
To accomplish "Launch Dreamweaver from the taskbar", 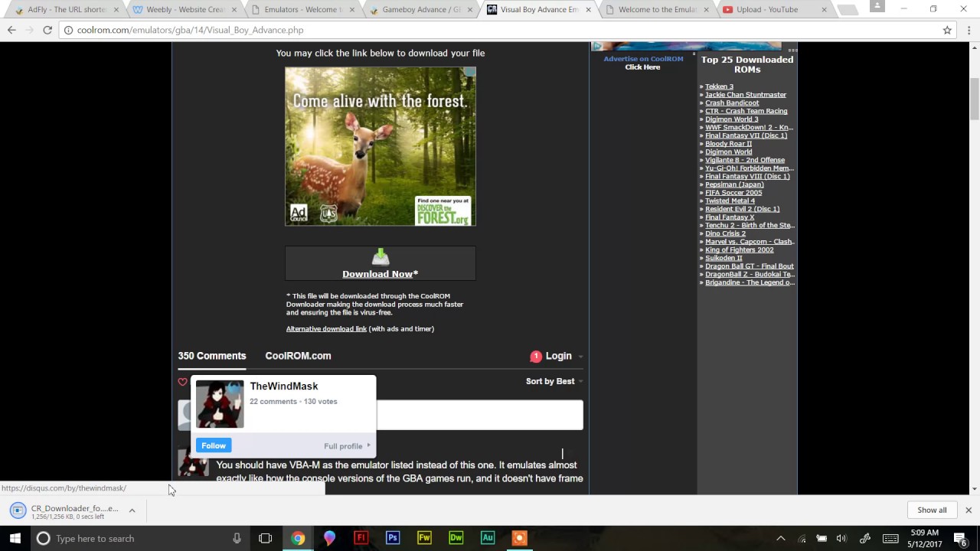I will click(456, 538).
